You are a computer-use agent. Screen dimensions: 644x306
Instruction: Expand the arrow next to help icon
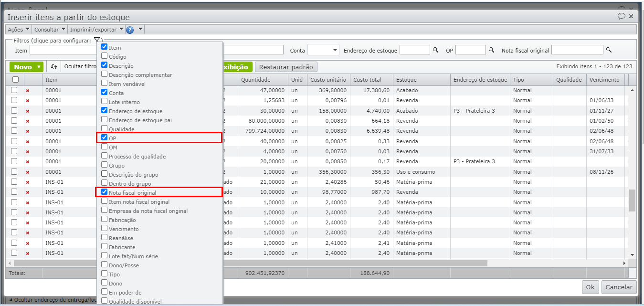point(140,30)
